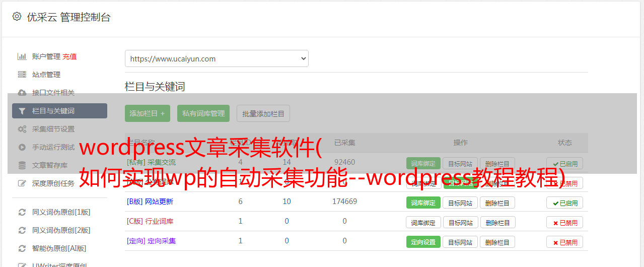Open 账户管理 in the sidebar

click(46, 56)
